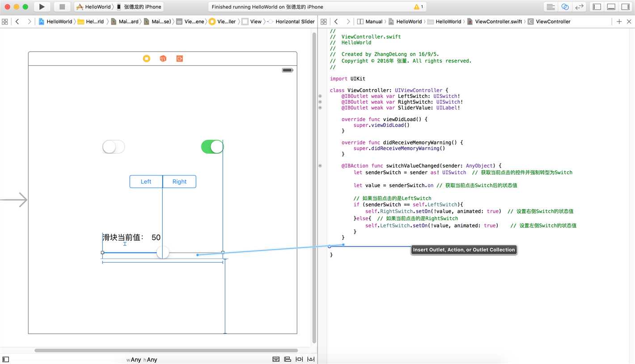Open the HelloWorld project breadcrumb in the assistant editor
This screenshot has width=635, height=364.
click(405, 21)
